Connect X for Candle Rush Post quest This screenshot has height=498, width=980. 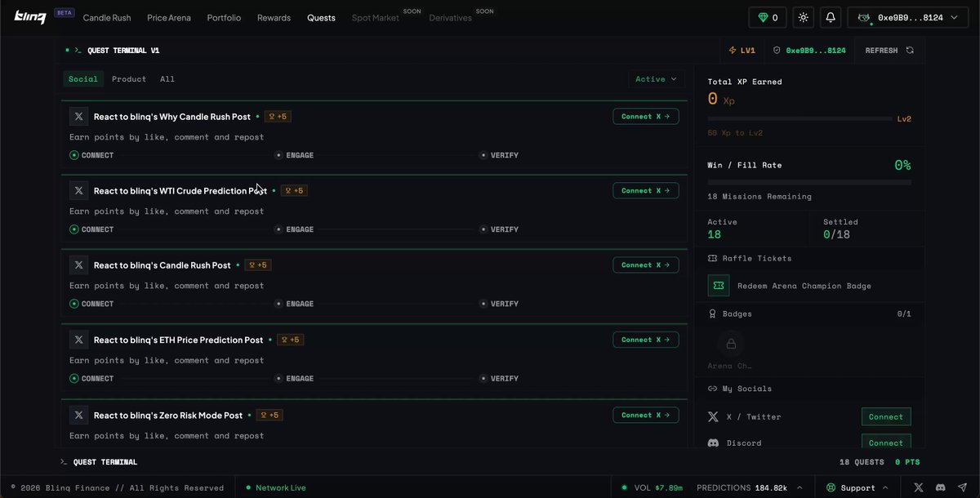[x=646, y=265]
